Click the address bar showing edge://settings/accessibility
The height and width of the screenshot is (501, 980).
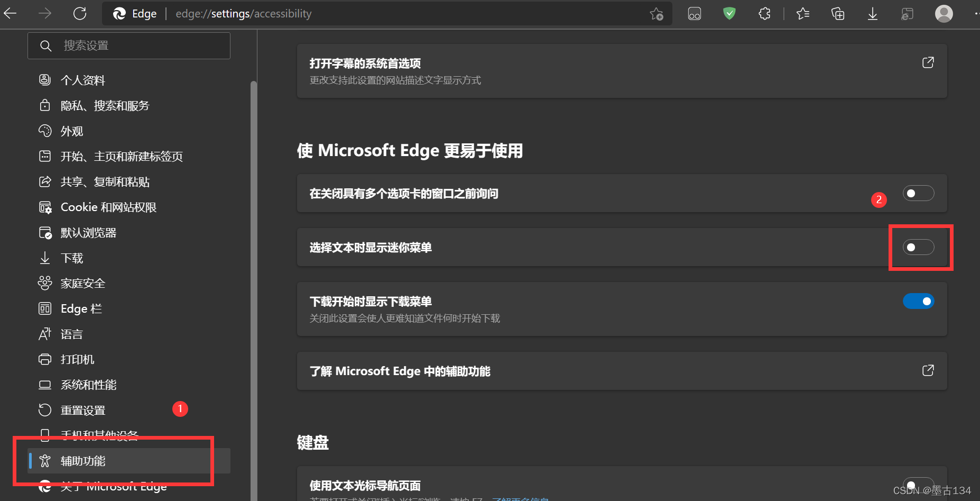[387, 14]
